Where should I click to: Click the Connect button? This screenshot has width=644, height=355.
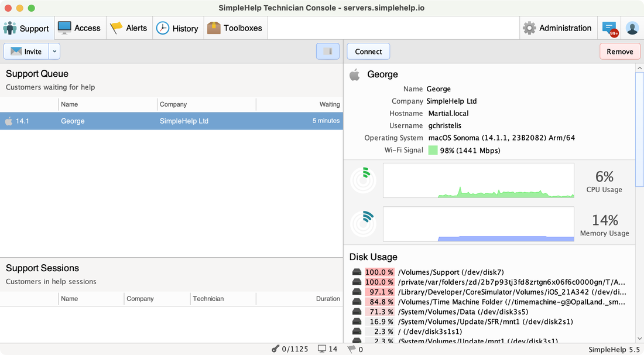click(368, 52)
